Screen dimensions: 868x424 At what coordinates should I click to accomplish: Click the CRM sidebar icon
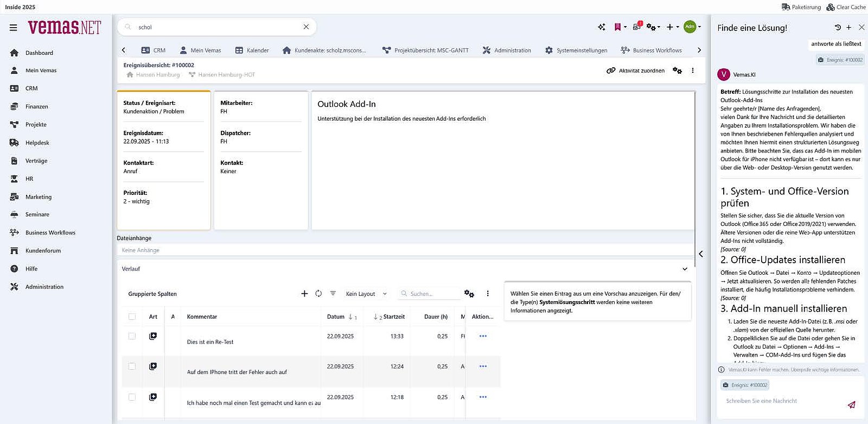click(15, 88)
